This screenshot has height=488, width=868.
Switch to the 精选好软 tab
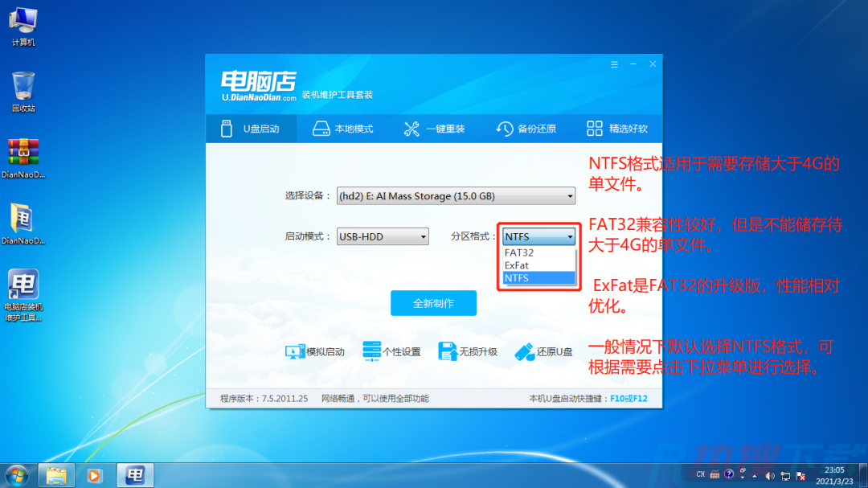pos(617,129)
